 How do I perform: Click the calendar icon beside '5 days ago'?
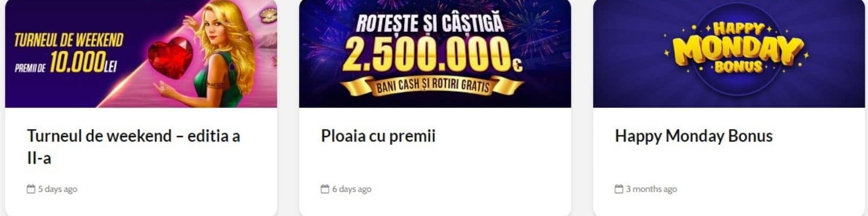(31, 189)
